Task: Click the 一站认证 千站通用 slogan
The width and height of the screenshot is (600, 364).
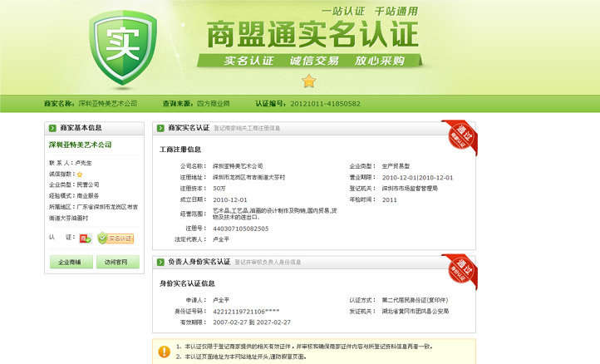Action: click(370, 11)
